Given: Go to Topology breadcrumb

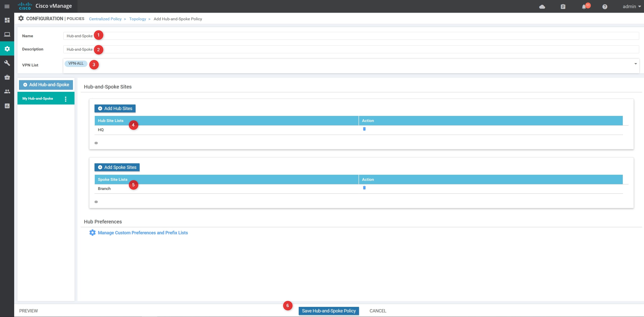Looking at the screenshot, I should pyautogui.click(x=137, y=19).
